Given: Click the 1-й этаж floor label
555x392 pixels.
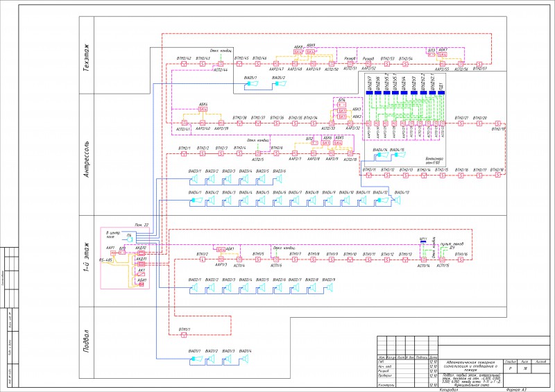Looking at the screenshot, I should tap(86, 255).
